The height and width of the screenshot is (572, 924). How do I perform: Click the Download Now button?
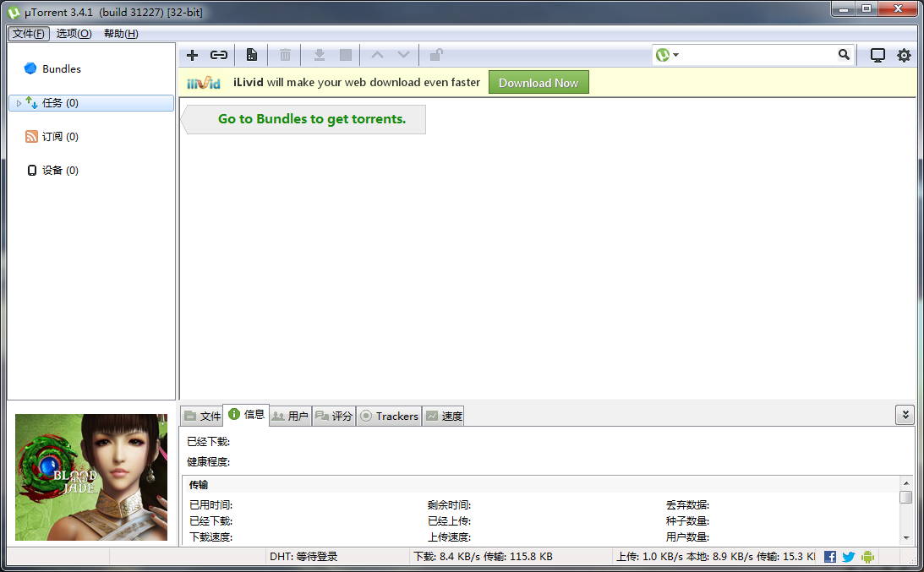coord(539,82)
